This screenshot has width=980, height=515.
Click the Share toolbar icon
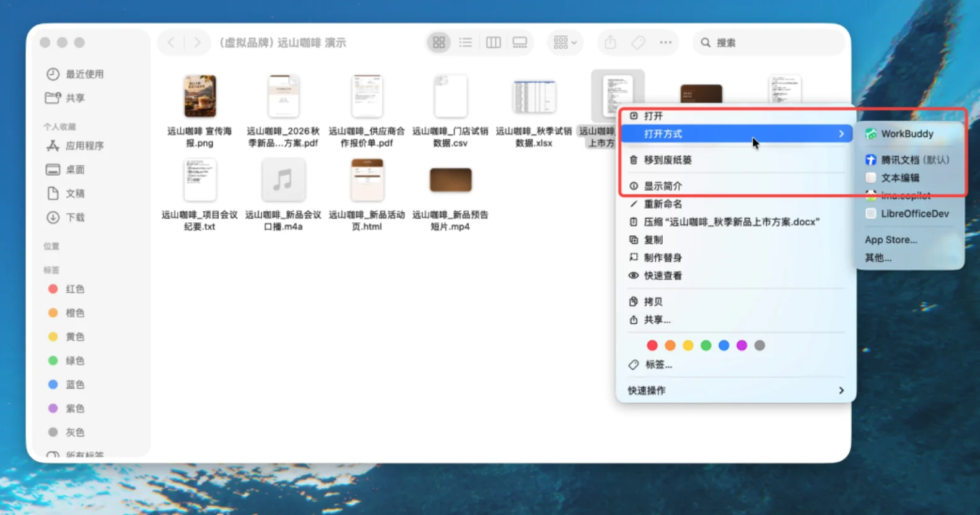[x=610, y=43]
